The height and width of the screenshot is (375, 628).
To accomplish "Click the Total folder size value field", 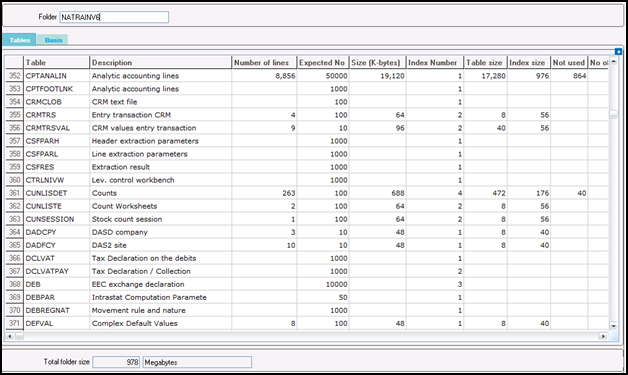I will click(116, 362).
